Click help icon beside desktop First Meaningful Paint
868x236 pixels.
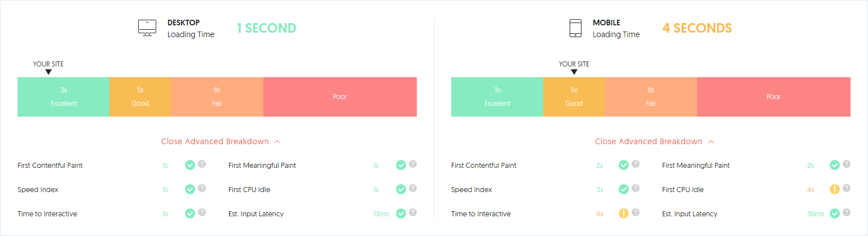click(x=413, y=164)
